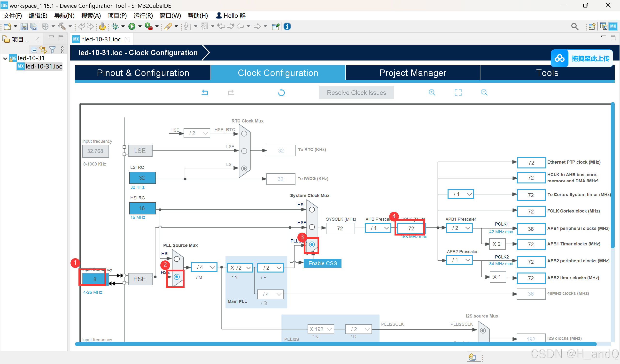
Task: Click the Resolve Clock Issues button
Action: (x=356, y=93)
